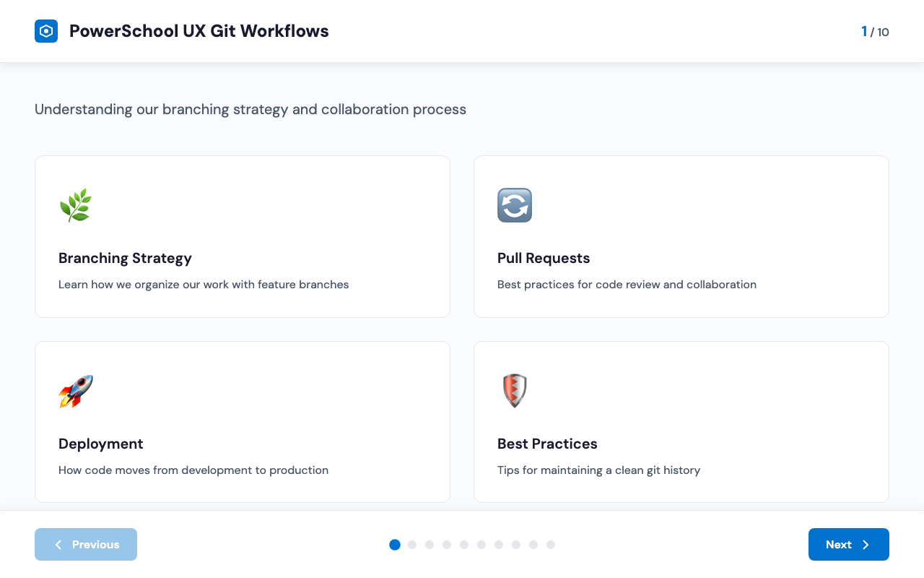
Task: Select the rocket icon on Deployment card
Action: click(x=76, y=391)
